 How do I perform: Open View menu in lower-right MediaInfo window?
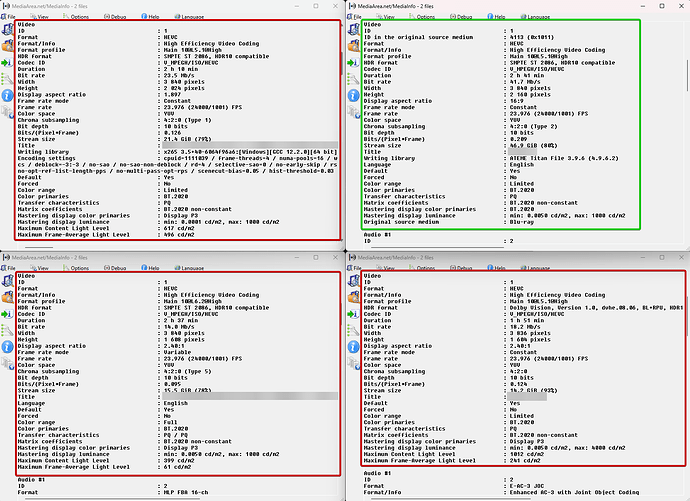[386, 268]
